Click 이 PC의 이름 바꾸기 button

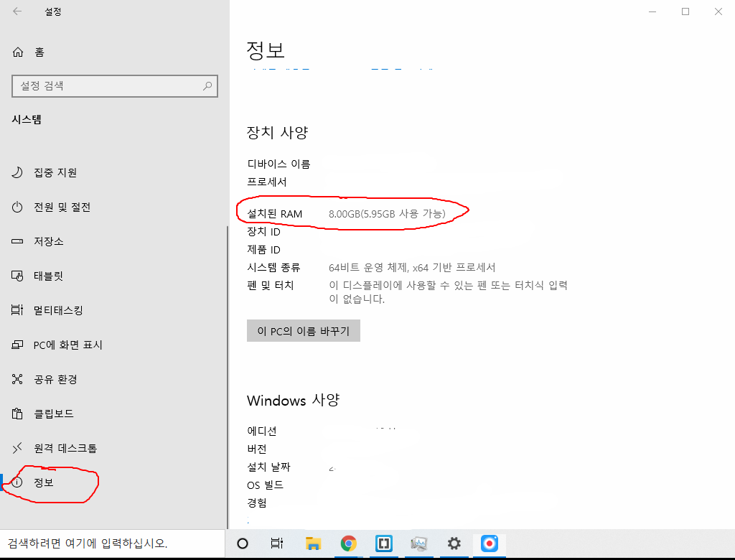[x=304, y=331]
